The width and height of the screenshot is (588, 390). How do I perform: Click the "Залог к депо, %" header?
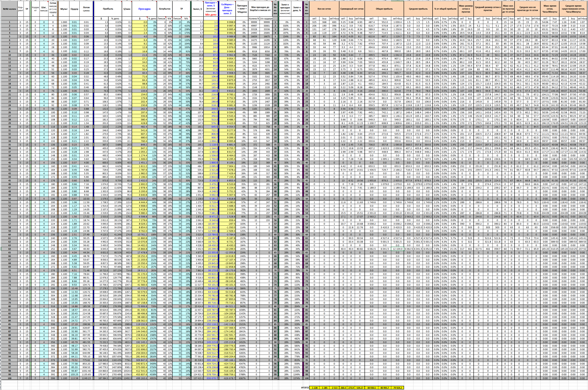click(297, 9)
